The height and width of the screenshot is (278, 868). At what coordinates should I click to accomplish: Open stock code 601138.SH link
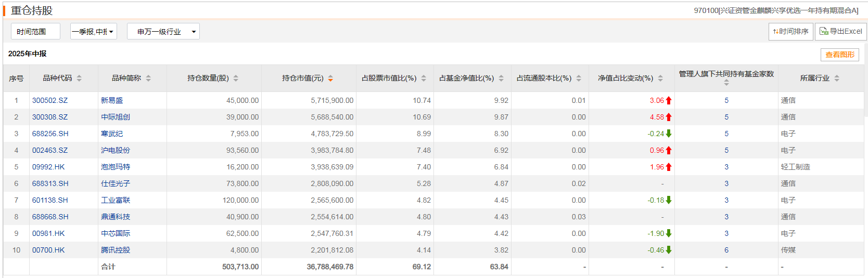click(x=50, y=200)
